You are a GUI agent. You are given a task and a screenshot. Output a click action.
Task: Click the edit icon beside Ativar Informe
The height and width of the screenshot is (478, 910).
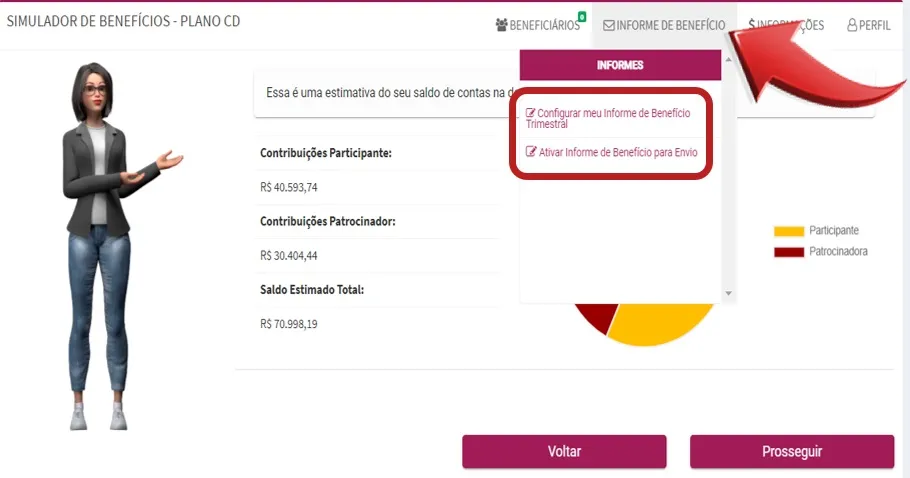click(x=531, y=151)
